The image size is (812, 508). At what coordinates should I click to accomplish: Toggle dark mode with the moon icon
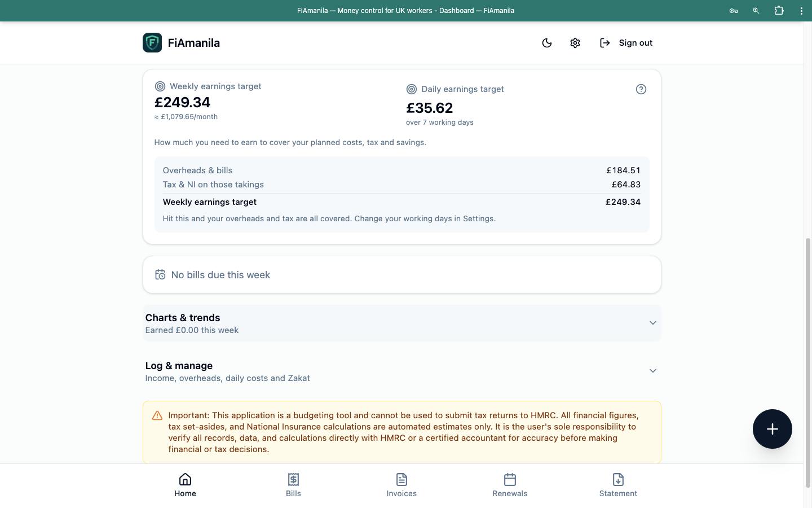(546, 43)
